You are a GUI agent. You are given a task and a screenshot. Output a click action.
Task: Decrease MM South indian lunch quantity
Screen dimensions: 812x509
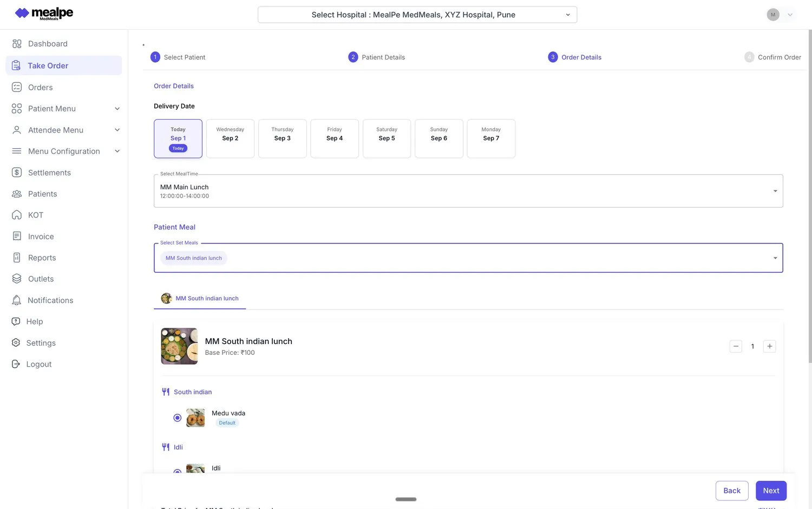[x=736, y=346]
